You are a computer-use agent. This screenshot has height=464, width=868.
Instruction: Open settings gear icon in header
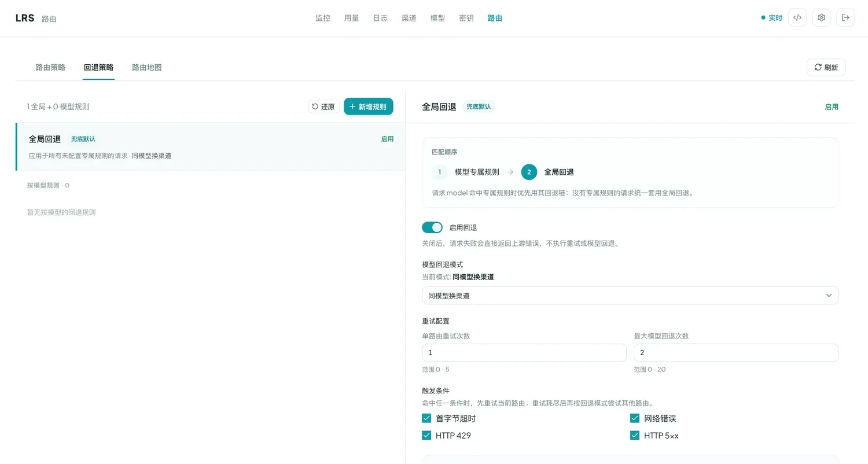point(822,17)
